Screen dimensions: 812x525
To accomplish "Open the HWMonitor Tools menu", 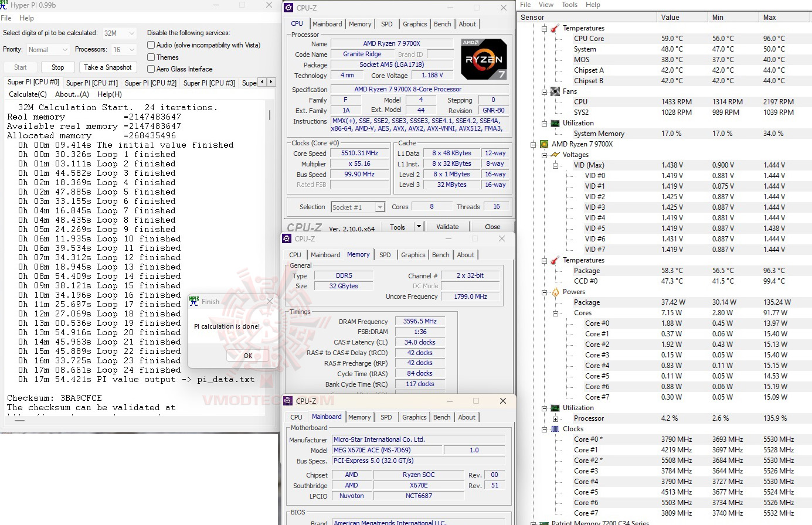I will (x=570, y=5).
